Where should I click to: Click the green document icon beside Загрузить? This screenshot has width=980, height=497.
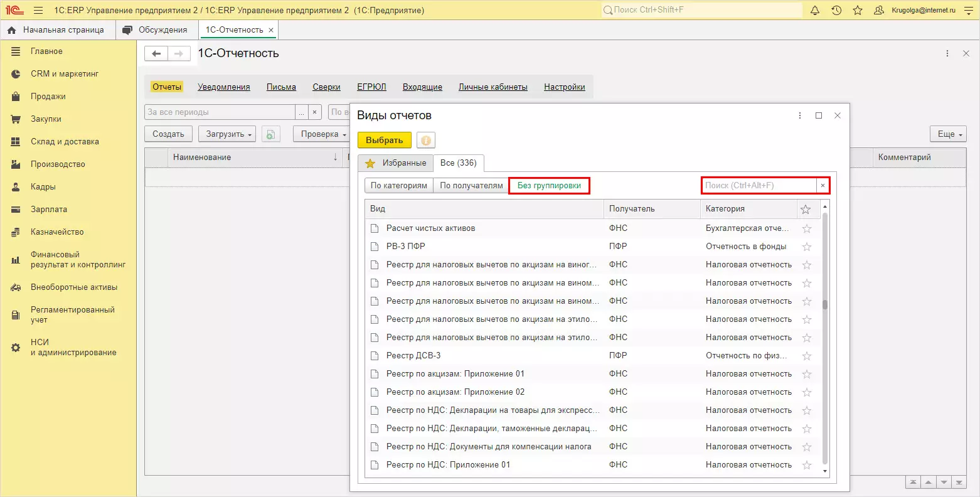click(x=270, y=134)
